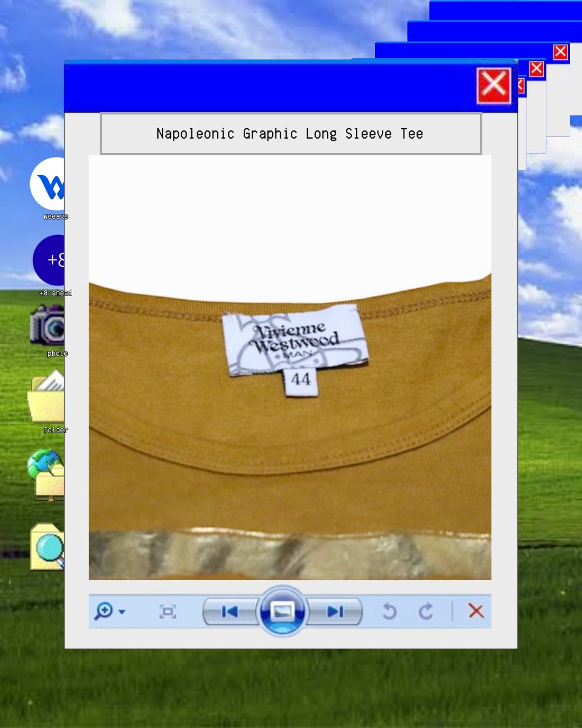Expand the zoom dropdown arrow
Screen dimensions: 582x728
(x=122, y=612)
